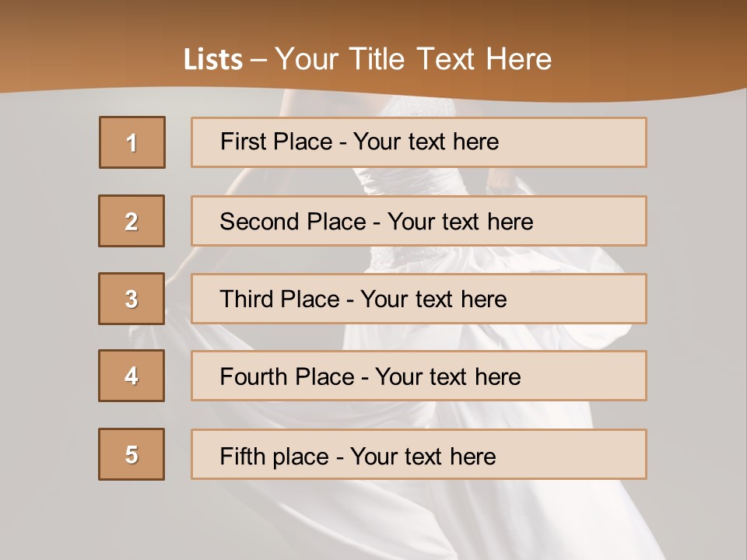Select the number 4 square

(x=132, y=376)
